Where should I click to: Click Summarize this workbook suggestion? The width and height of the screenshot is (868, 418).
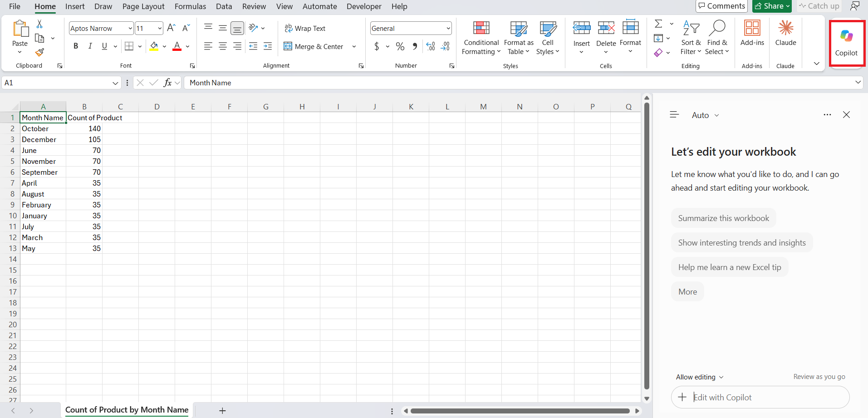(723, 218)
